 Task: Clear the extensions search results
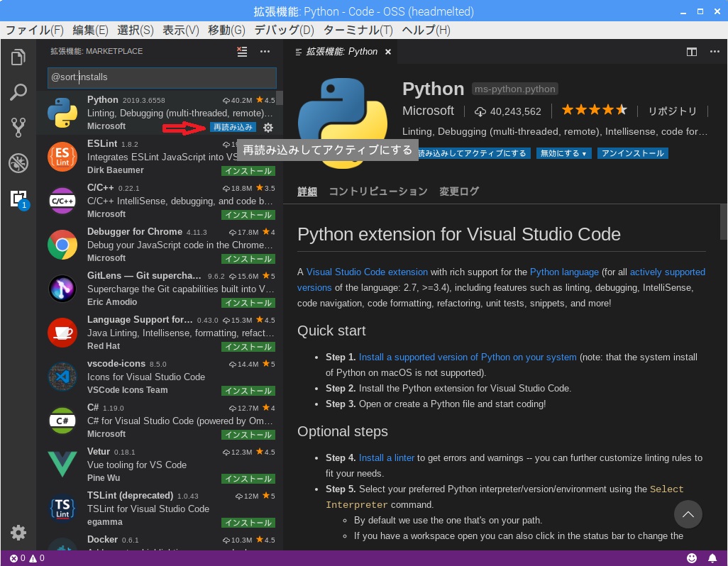(242, 52)
